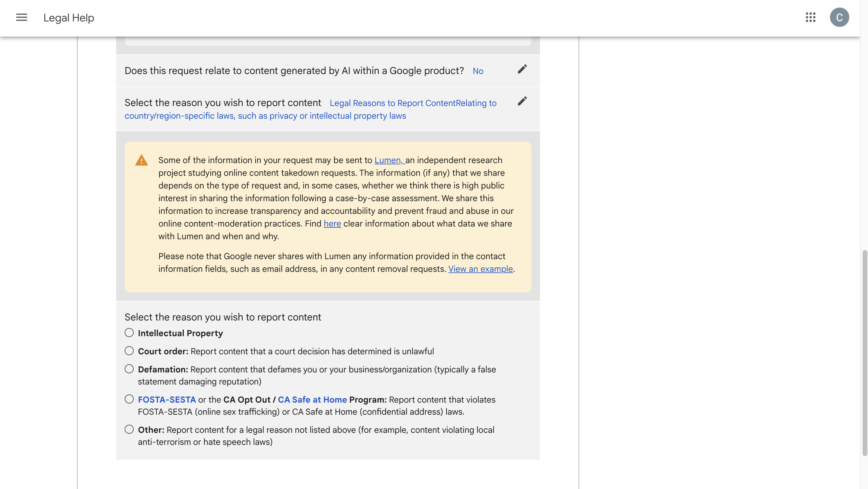
Task: Click the Lumen contact information note paragraph
Action: [x=337, y=262]
